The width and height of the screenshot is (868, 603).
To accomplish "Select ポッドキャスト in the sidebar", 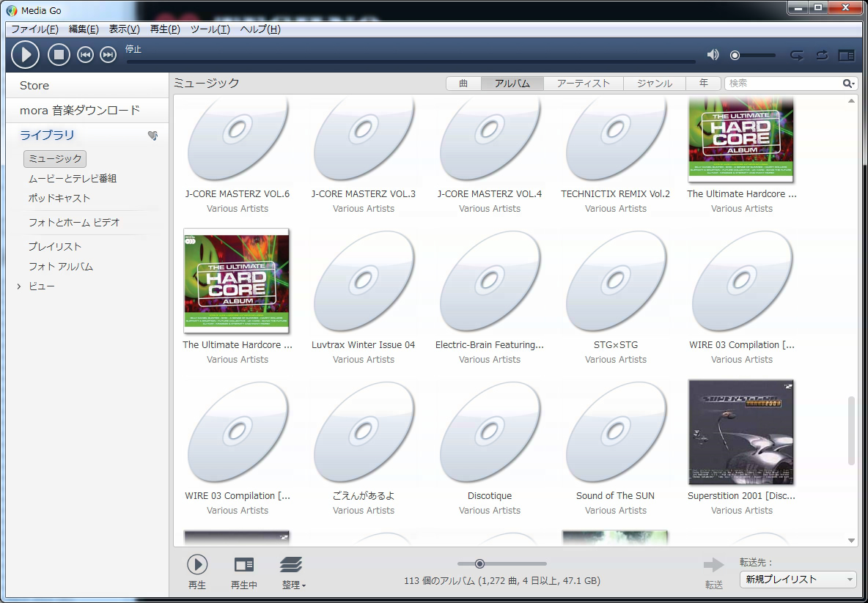I will pos(59,198).
